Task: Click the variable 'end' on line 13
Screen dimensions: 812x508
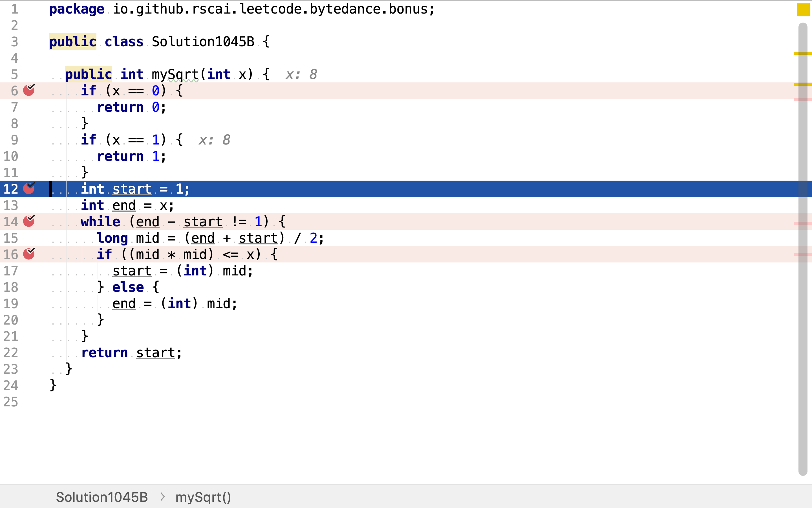Action: click(124, 205)
